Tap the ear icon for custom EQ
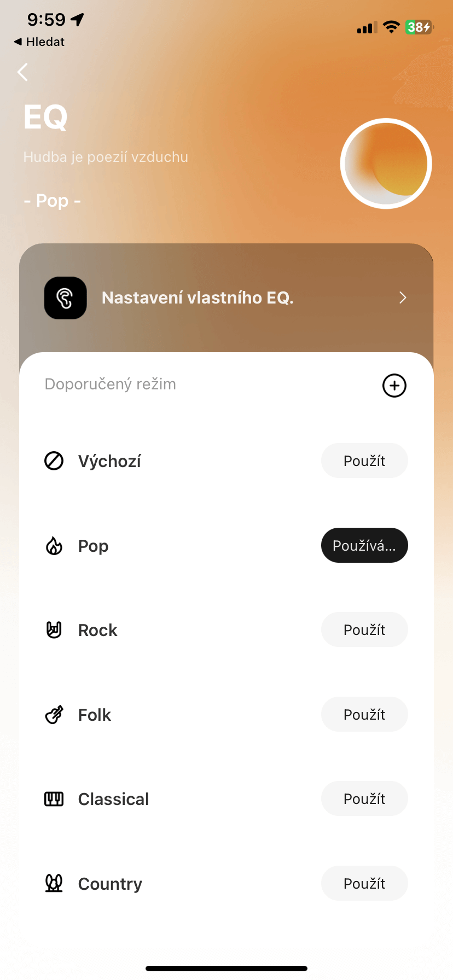 65,298
